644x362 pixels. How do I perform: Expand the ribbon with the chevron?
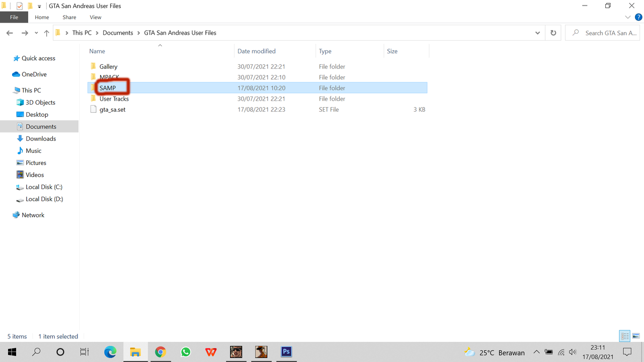point(628,17)
